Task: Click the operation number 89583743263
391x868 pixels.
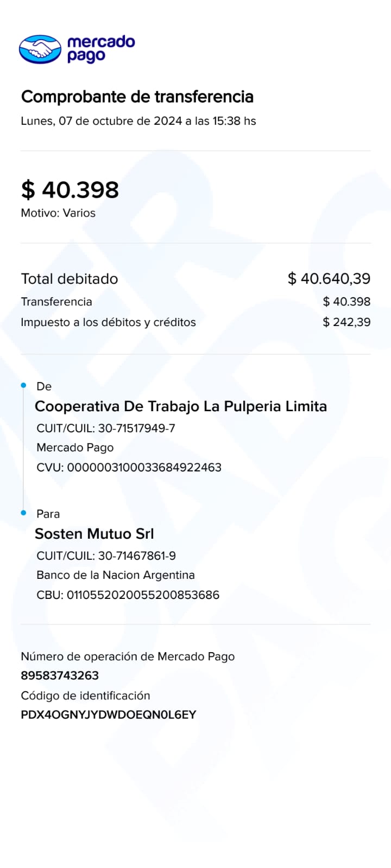Action: (x=60, y=675)
